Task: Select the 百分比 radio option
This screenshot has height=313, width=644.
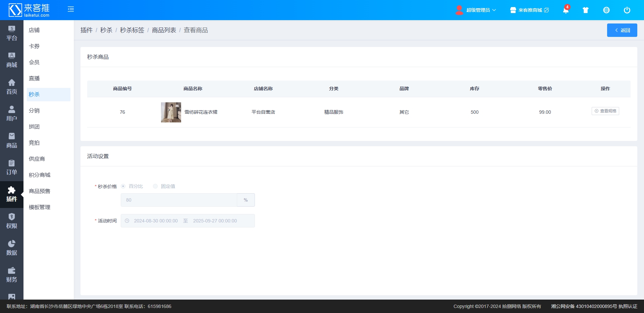Action: 123,186
